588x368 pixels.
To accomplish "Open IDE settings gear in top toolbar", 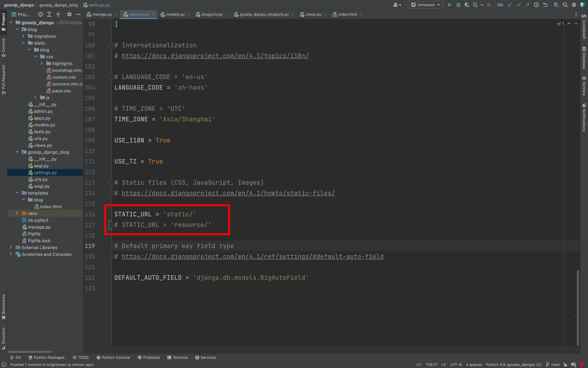I will coord(574,5).
